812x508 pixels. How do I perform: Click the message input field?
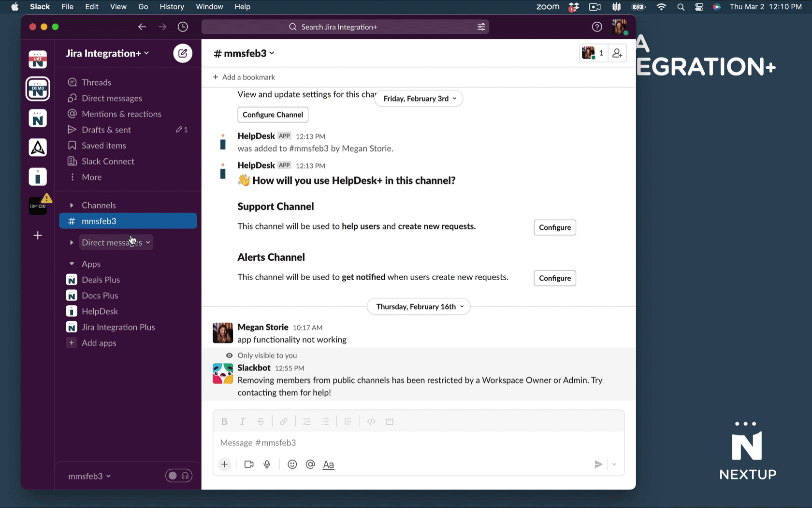[419, 443]
